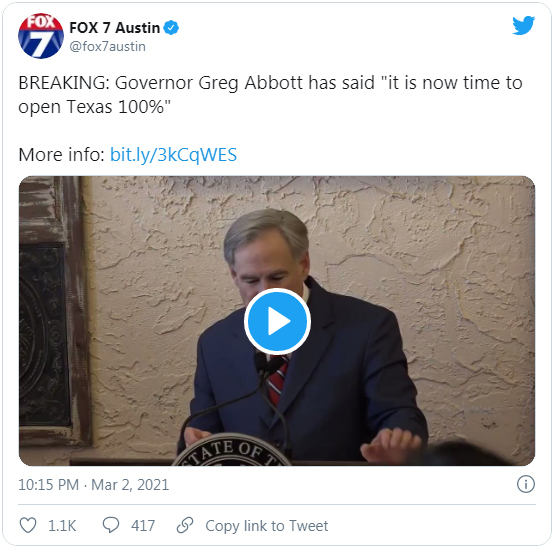Click the 1.1K likes count

(x=62, y=526)
